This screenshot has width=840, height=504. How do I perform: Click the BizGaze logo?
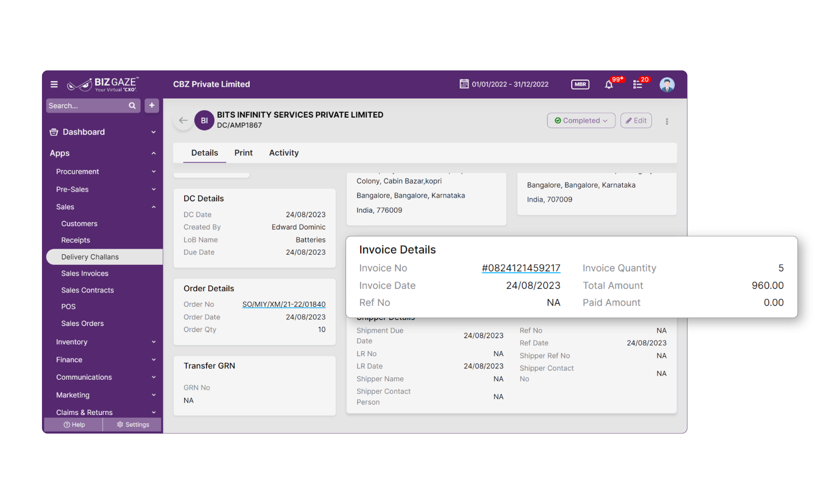pyautogui.click(x=102, y=85)
